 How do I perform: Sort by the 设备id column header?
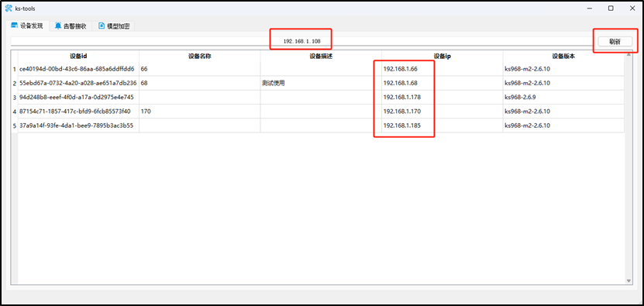pyautogui.click(x=78, y=57)
